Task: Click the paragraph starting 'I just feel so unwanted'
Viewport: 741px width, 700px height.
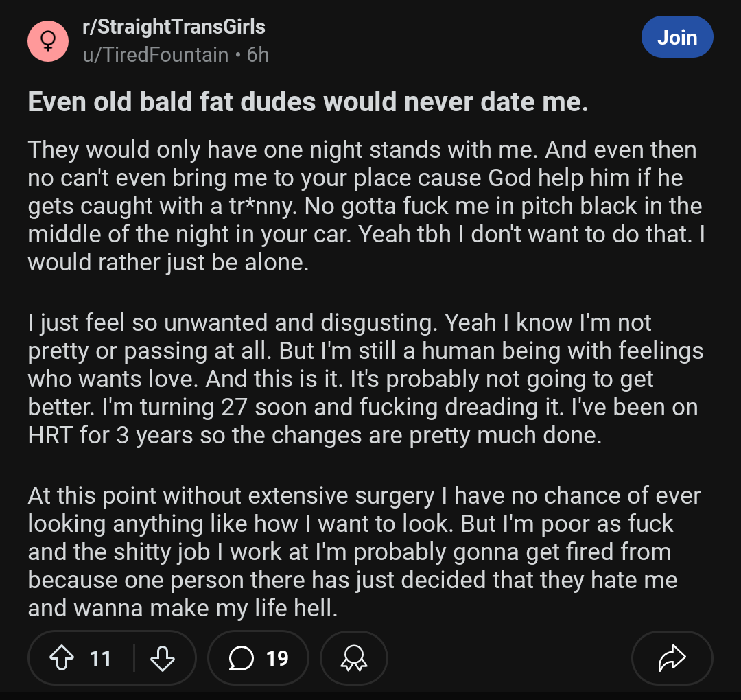Action: click(x=365, y=379)
